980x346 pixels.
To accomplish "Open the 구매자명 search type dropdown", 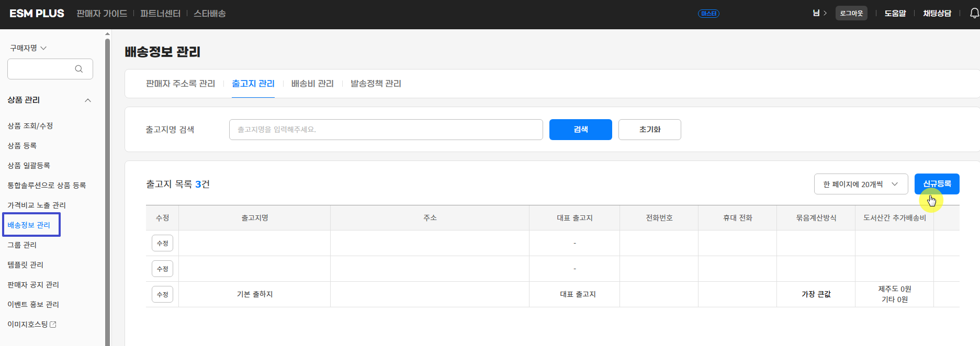I will pyautogui.click(x=28, y=48).
